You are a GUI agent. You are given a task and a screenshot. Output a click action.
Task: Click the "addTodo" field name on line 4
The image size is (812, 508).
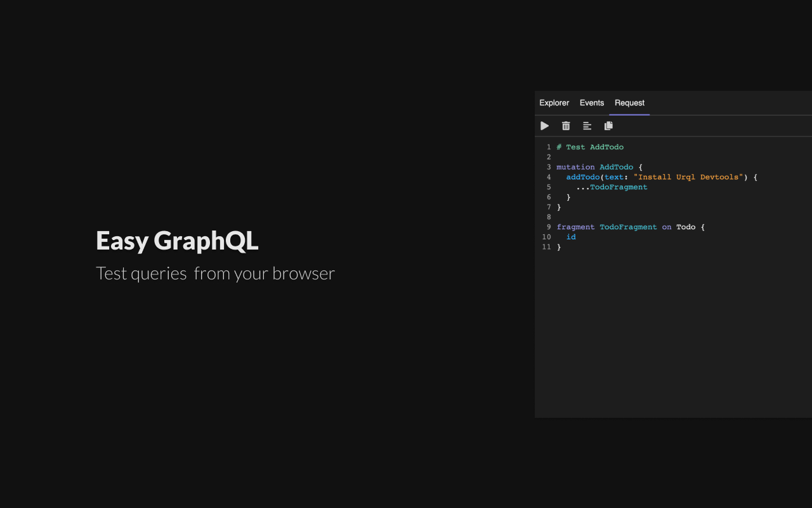(x=582, y=177)
